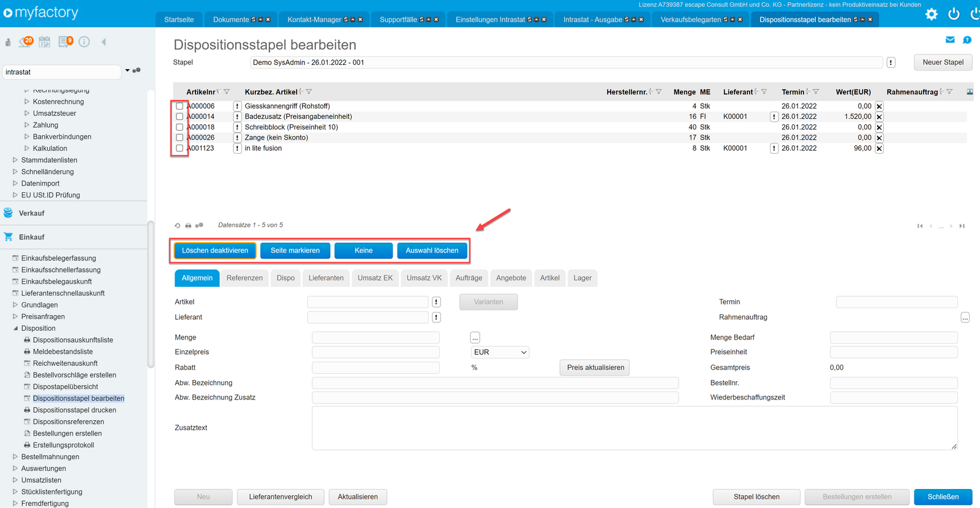980x508 pixels.
Task: Open the Lager detail tab
Action: coord(582,278)
